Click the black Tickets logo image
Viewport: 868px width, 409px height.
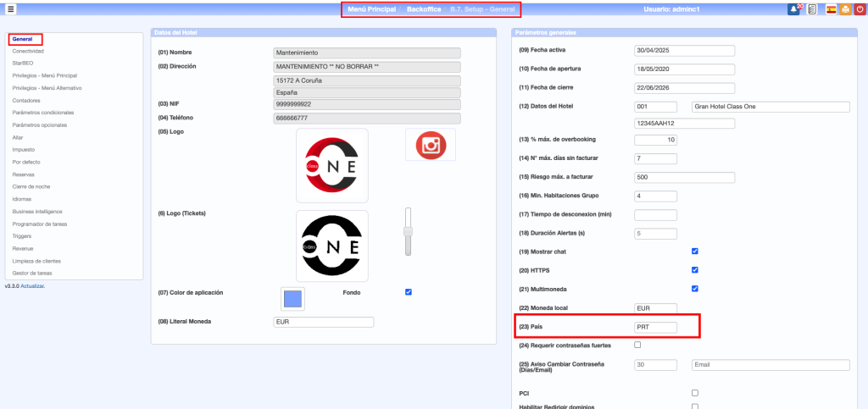tap(332, 246)
